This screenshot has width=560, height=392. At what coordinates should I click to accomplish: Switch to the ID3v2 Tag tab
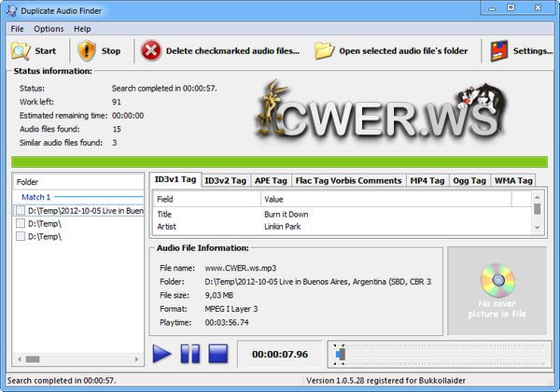[225, 180]
